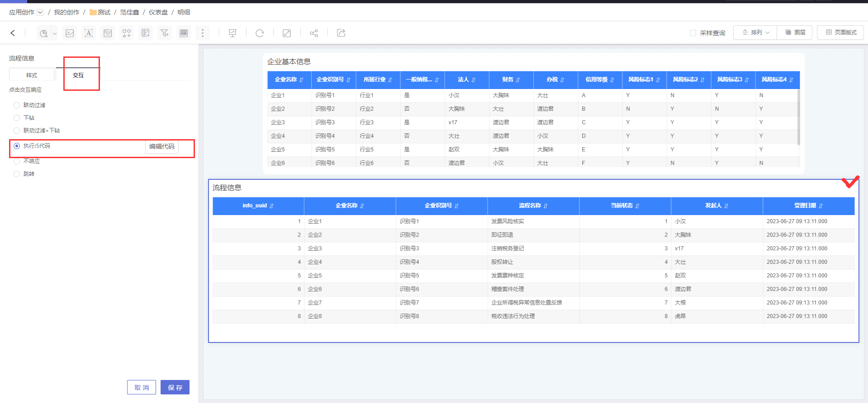Sort by 流程名称 column

[x=545, y=206]
